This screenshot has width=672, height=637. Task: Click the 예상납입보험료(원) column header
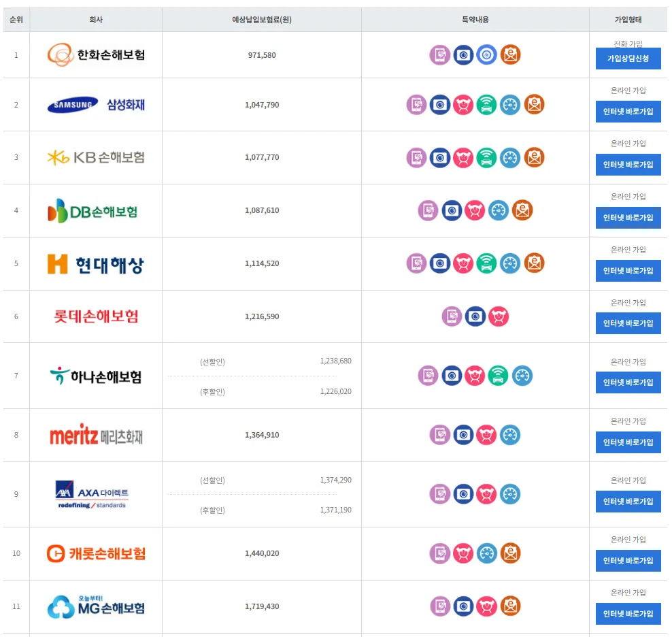click(262, 20)
